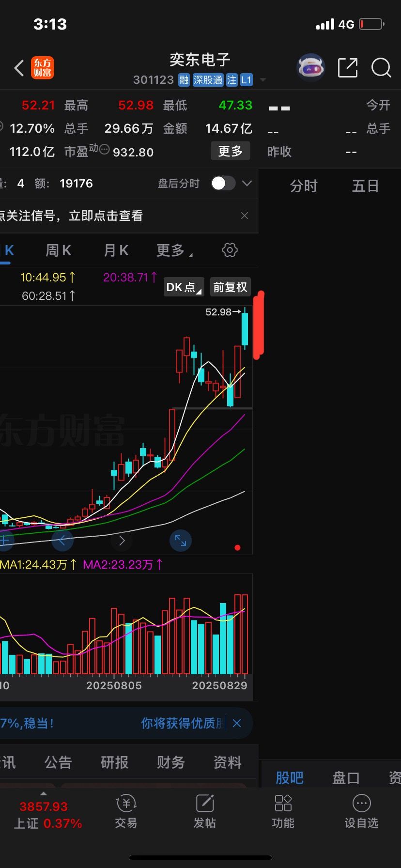This screenshot has height=868, width=401.
Task: Tap the MA1:24.43万 volume label
Action: [x=38, y=564]
